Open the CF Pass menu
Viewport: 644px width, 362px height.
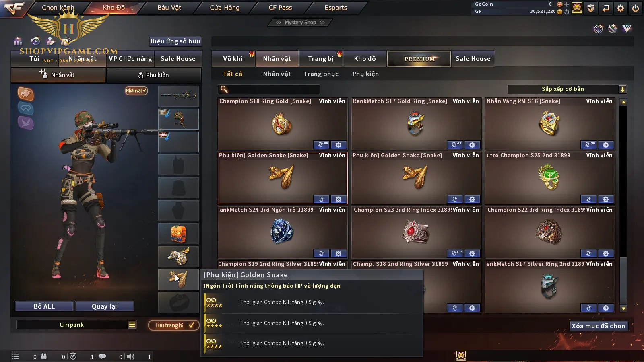click(x=280, y=8)
